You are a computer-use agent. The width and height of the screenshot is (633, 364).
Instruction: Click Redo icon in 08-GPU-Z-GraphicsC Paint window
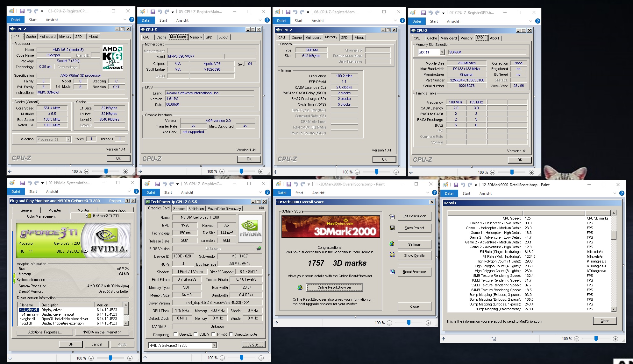click(172, 184)
